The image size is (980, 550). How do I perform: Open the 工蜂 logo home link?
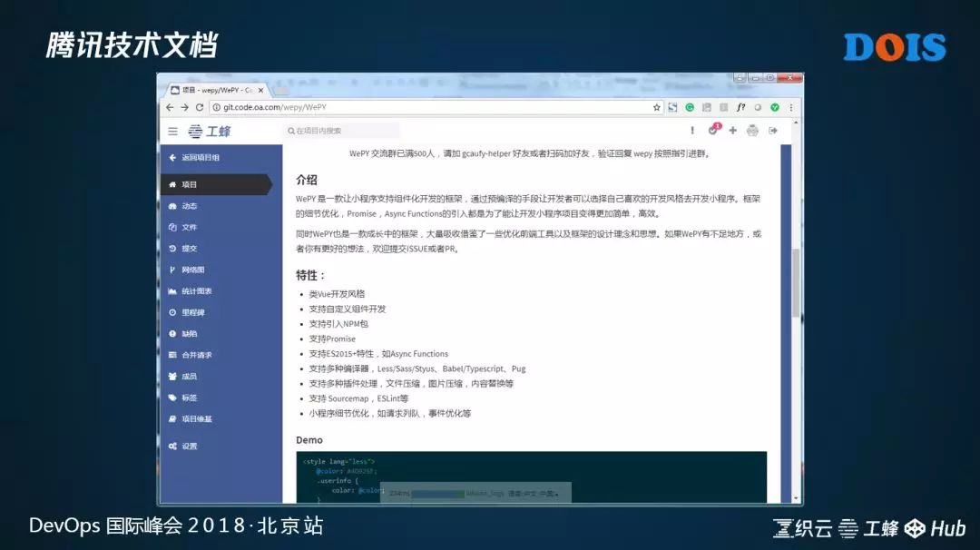click(210, 132)
